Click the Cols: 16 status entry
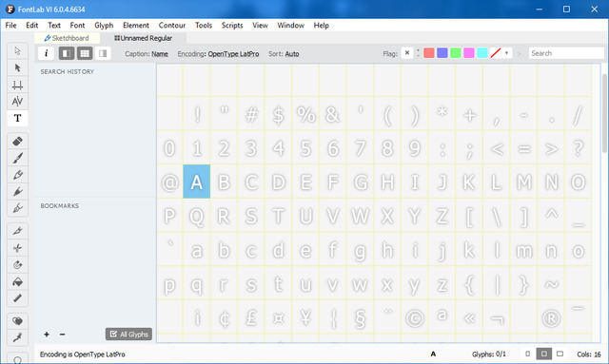This screenshot has height=364, width=609. pyautogui.click(x=589, y=354)
